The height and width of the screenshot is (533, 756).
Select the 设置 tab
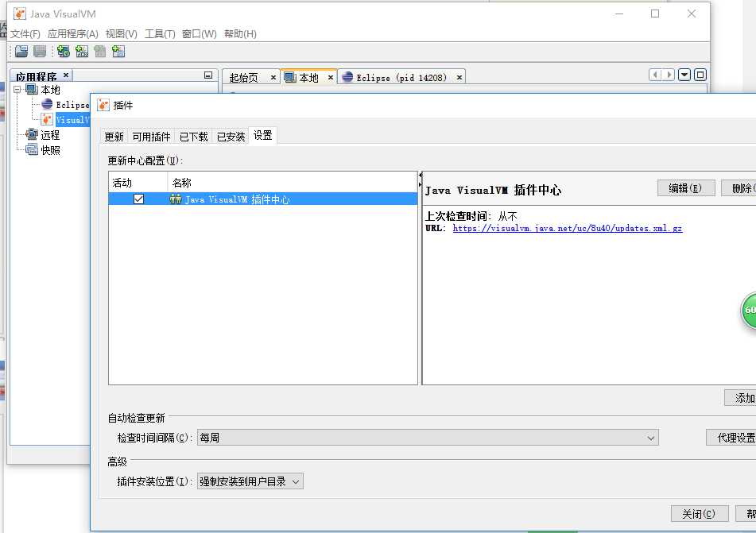pyautogui.click(x=263, y=135)
